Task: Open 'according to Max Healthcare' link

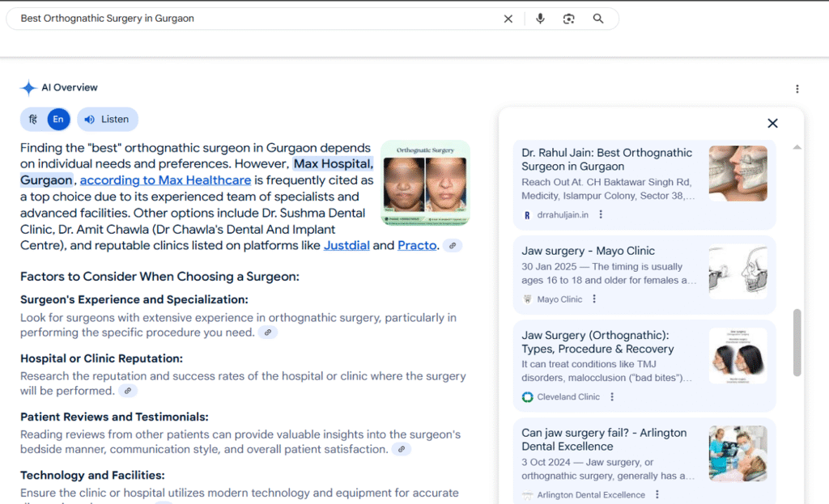Action: [165, 180]
